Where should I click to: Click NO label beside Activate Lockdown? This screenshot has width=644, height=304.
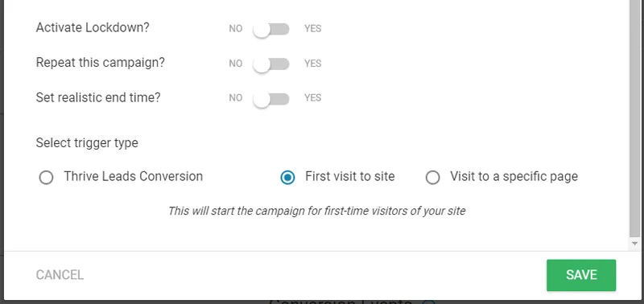pos(236,29)
